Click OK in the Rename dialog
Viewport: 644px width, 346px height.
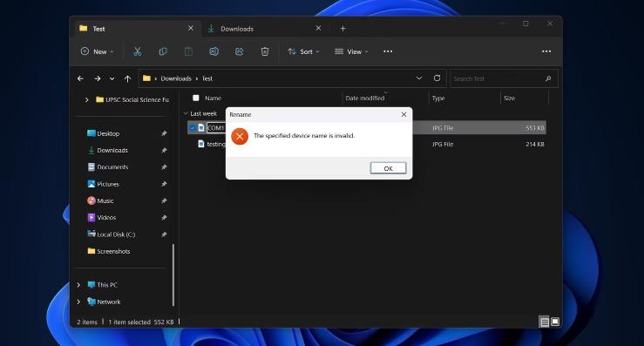(x=388, y=168)
